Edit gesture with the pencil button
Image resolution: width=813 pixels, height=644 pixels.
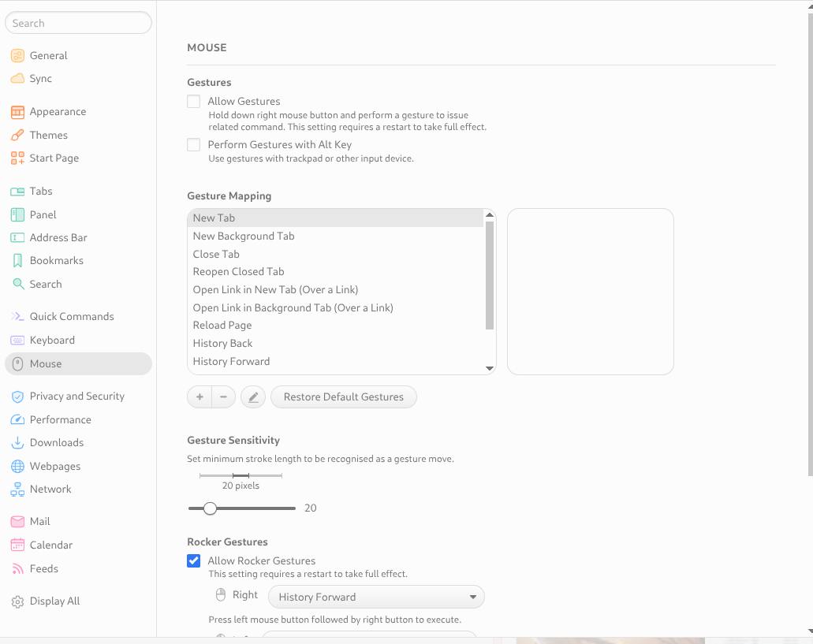click(253, 396)
